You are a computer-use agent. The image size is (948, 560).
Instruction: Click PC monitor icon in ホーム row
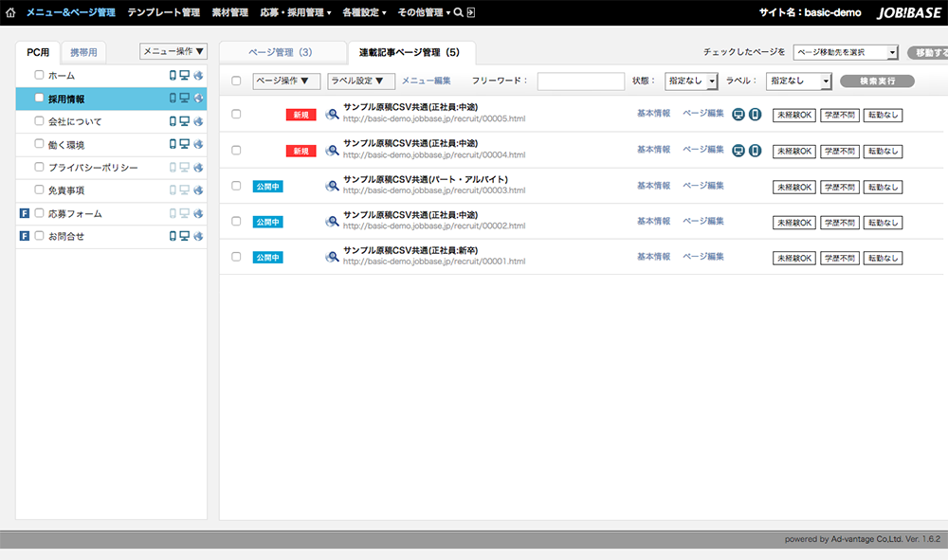click(185, 76)
